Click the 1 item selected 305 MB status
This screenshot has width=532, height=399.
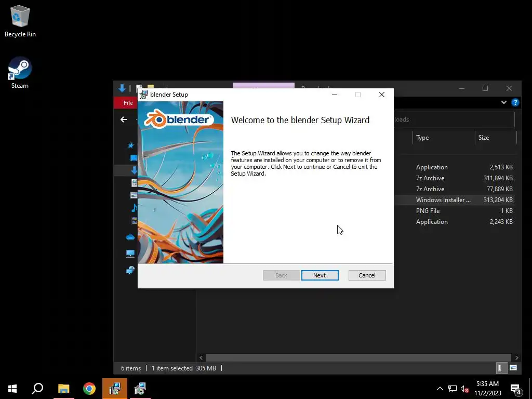(x=183, y=368)
